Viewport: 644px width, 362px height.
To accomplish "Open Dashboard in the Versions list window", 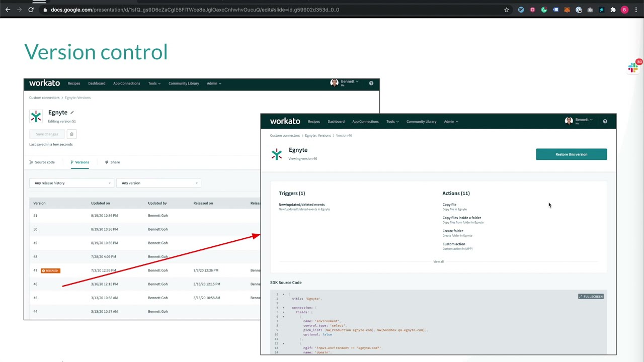I will click(x=97, y=83).
